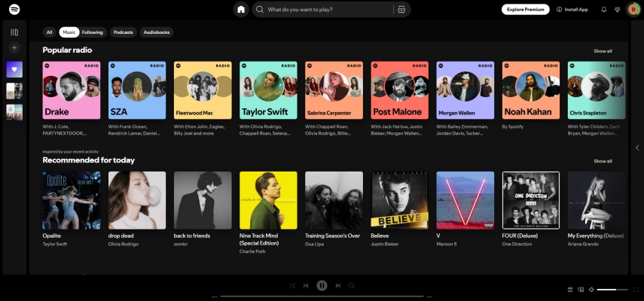Screen dimensions: 644x301
Task: Click the search magnifier icon
Action: pyautogui.click(x=260, y=10)
